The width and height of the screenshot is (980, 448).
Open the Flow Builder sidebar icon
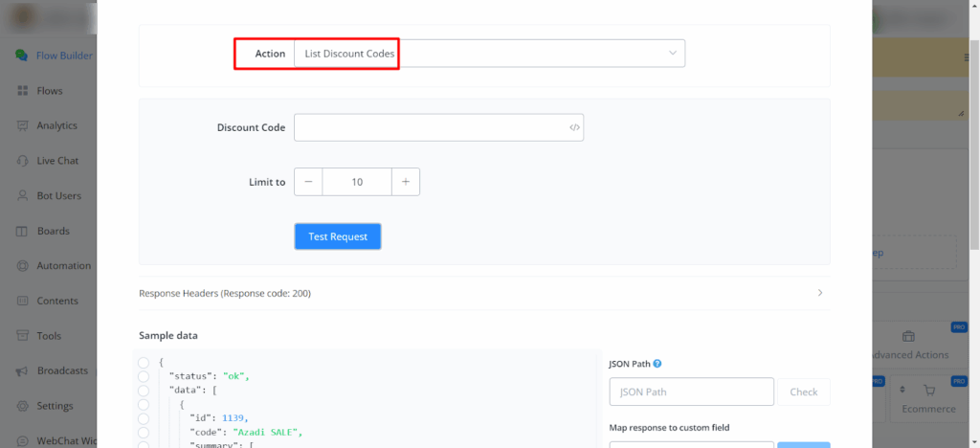click(x=21, y=56)
